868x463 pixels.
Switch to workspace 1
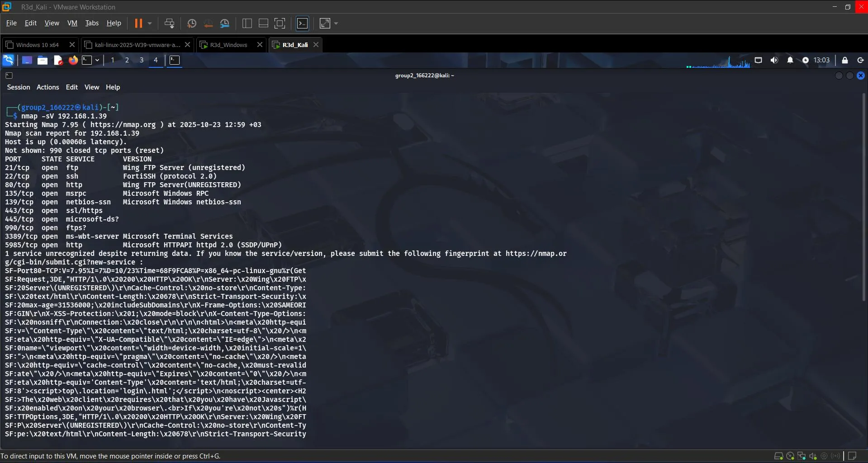(x=113, y=60)
